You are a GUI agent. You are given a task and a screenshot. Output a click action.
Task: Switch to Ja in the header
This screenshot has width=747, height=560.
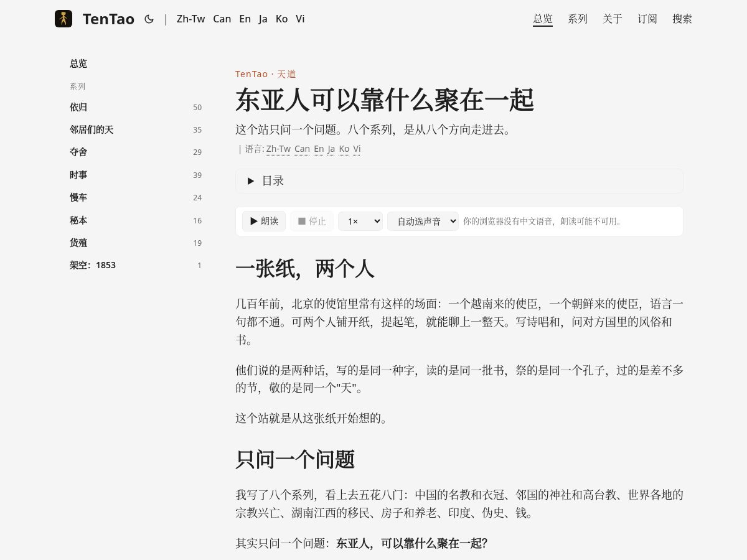point(263,19)
